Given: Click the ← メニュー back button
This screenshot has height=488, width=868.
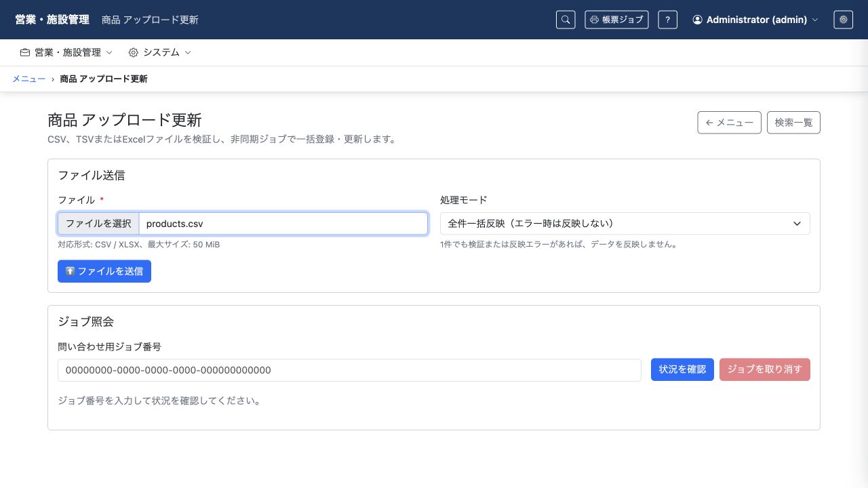Looking at the screenshot, I should tap(729, 123).
